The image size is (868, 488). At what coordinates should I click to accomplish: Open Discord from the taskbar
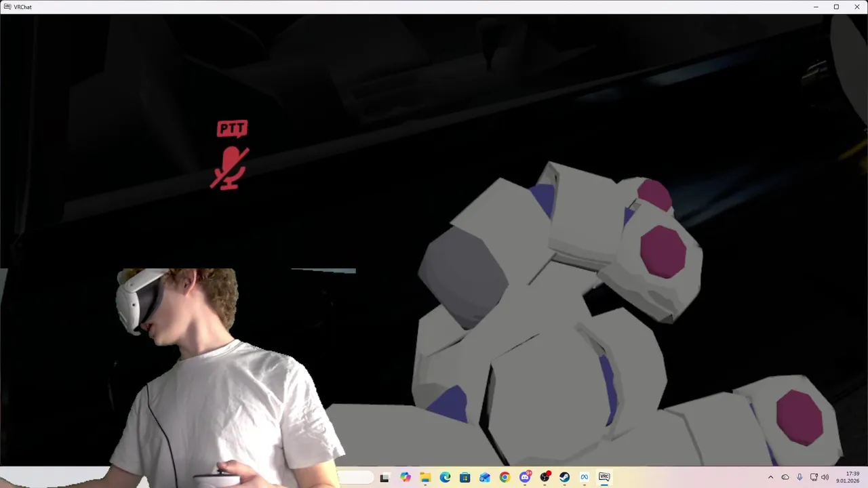pyautogui.click(x=525, y=477)
